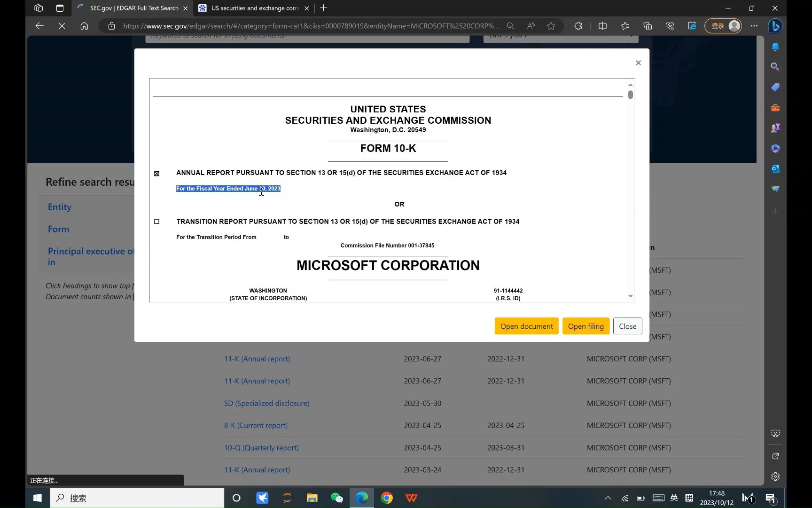
Task: Check the Transition Report checkbox
Action: (x=157, y=222)
